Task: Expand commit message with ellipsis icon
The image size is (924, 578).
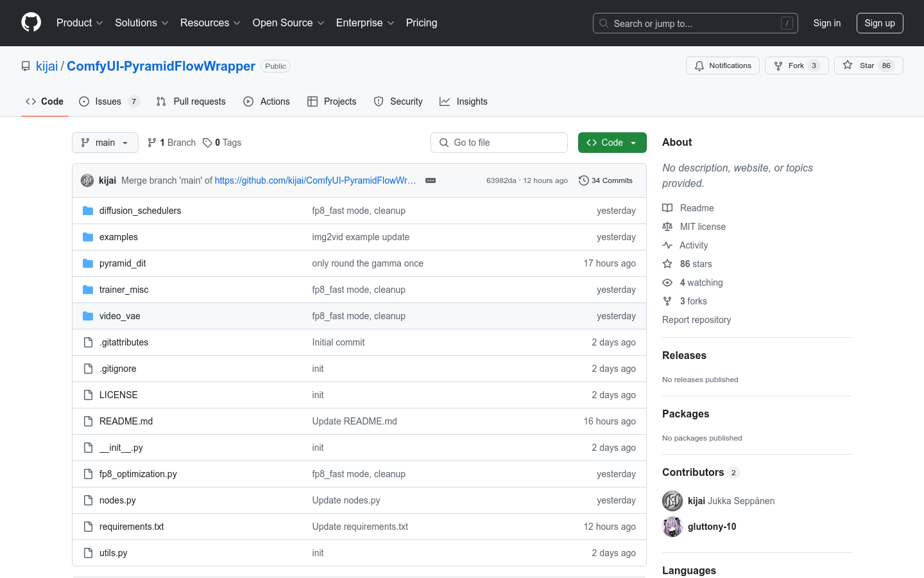Action: (x=431, y=180)
